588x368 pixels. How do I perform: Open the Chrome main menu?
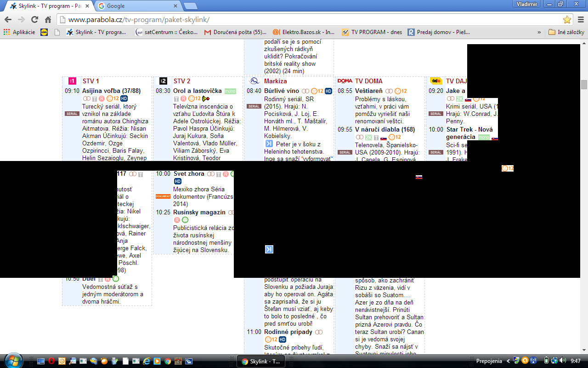(x=580, y=20)
